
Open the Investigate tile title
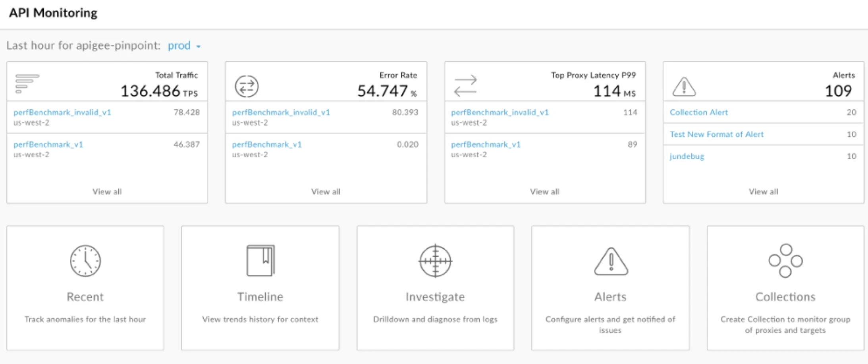[x=435, y=297]
